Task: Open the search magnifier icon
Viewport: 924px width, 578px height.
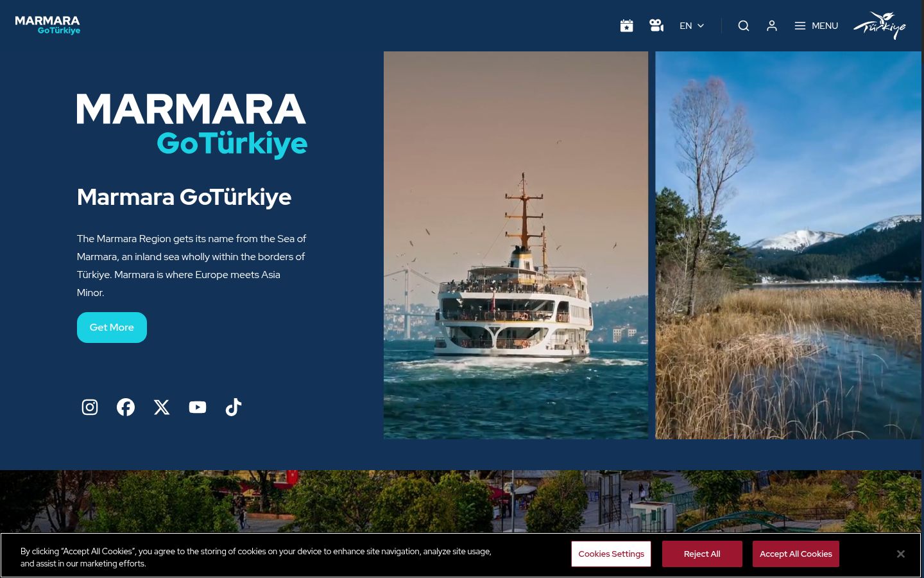Action: [x=744, y=26]
